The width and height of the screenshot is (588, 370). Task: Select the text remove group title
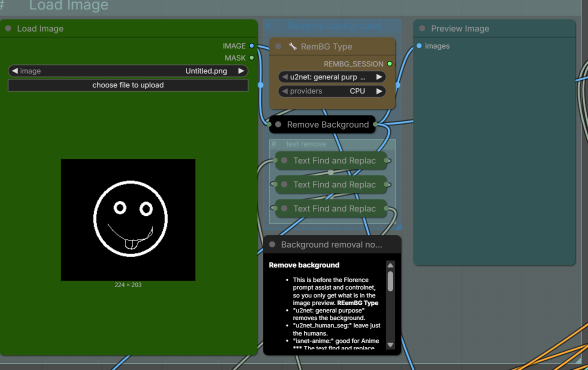point(306,144)
